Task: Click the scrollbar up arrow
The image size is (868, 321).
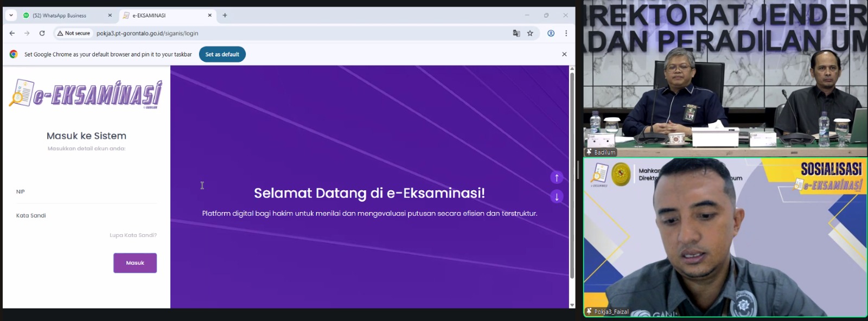Action: click(572, 68)
